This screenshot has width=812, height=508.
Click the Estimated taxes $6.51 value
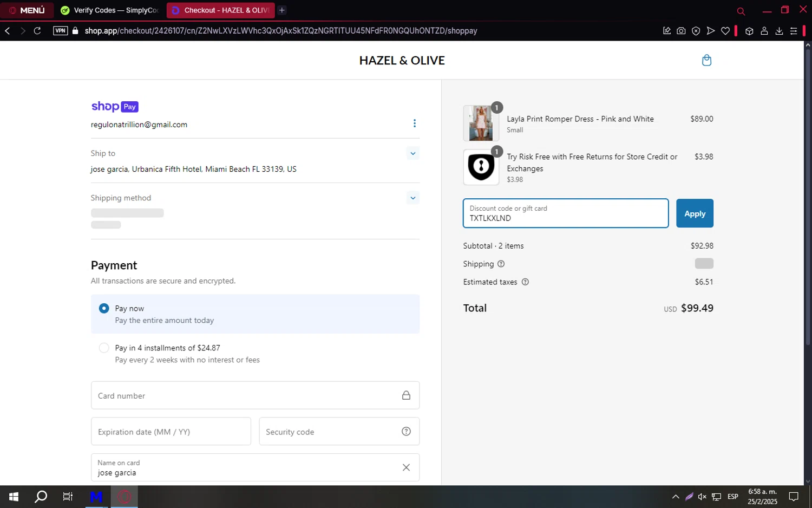[704, 282]
